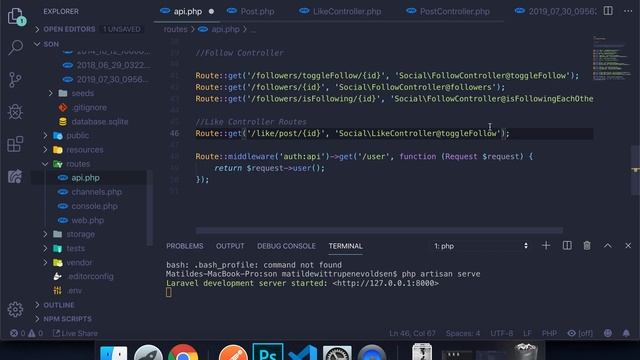This screenshot has width=640, height=360.
Task: Open the Explorer view in activity bar
Action: 16,16
